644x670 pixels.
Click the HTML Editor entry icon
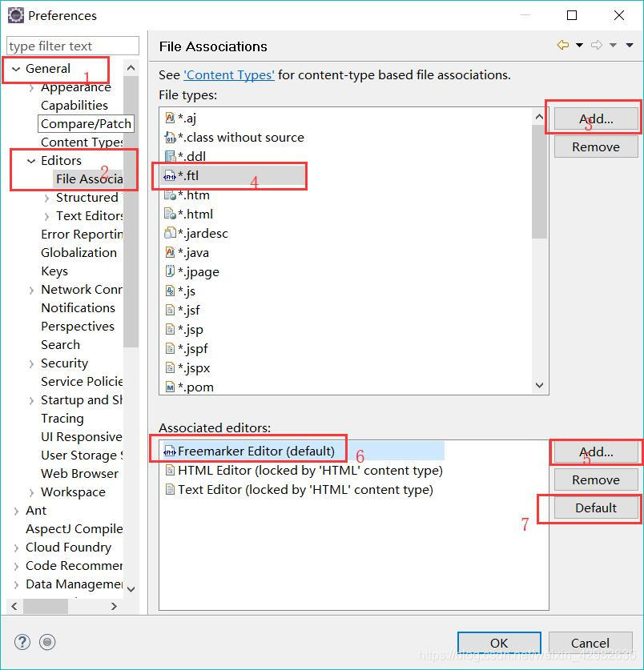click(x=170, y=470)
